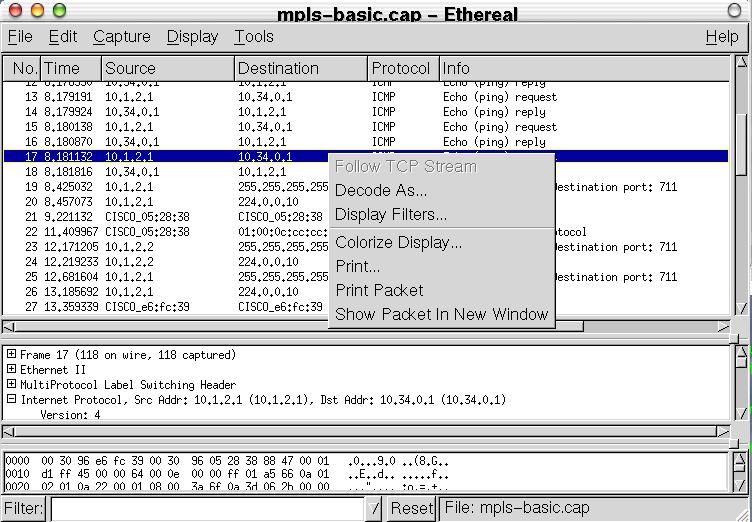Click the yellow minimize window button
752x522 pixels.
(x=37, y=10)
